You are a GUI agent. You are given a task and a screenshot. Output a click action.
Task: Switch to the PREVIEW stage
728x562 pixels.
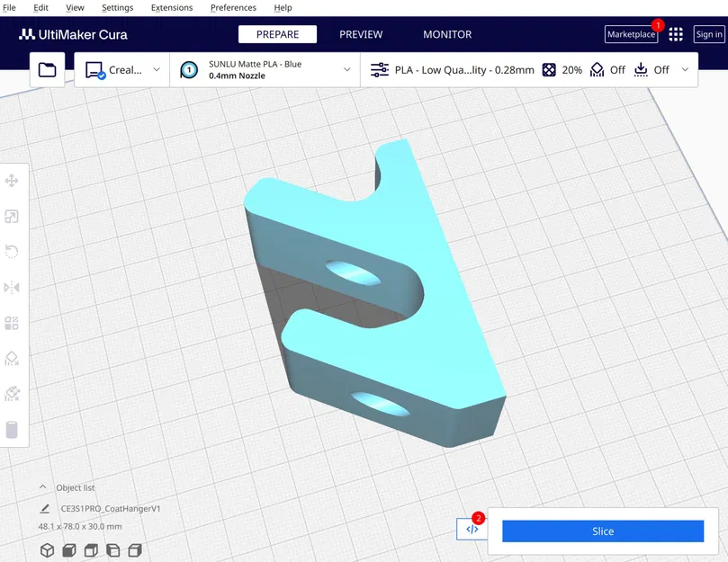361,34
